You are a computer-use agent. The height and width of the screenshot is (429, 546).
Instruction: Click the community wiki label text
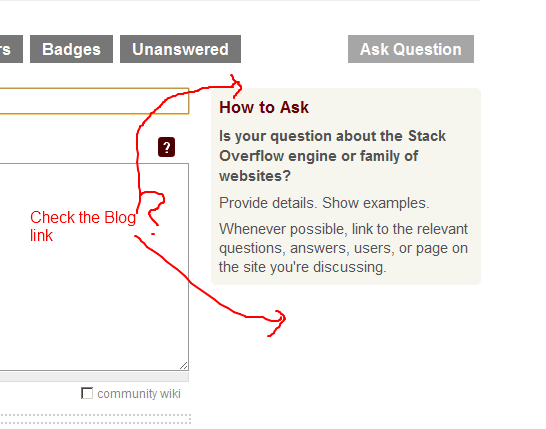point(139,394)
